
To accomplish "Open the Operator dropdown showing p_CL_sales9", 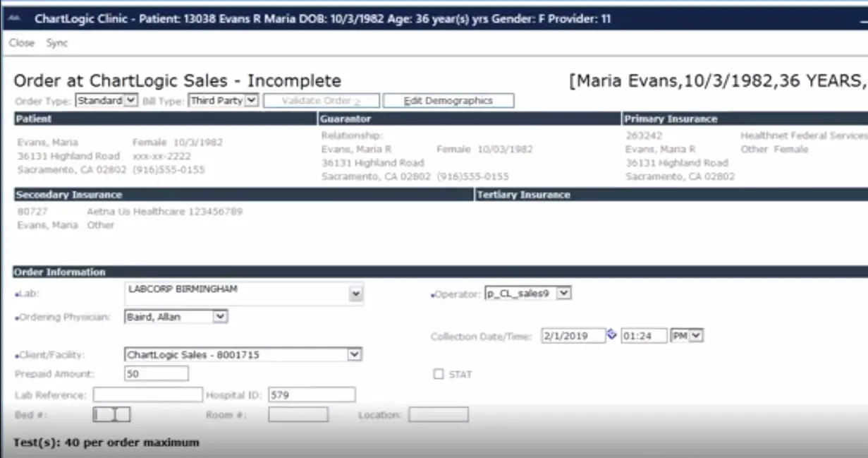I will click(564, 292).
